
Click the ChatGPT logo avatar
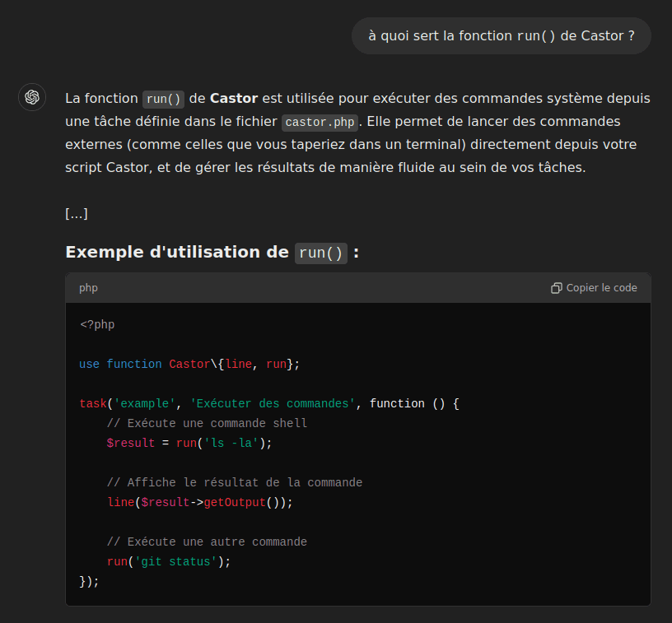[32, 97]
